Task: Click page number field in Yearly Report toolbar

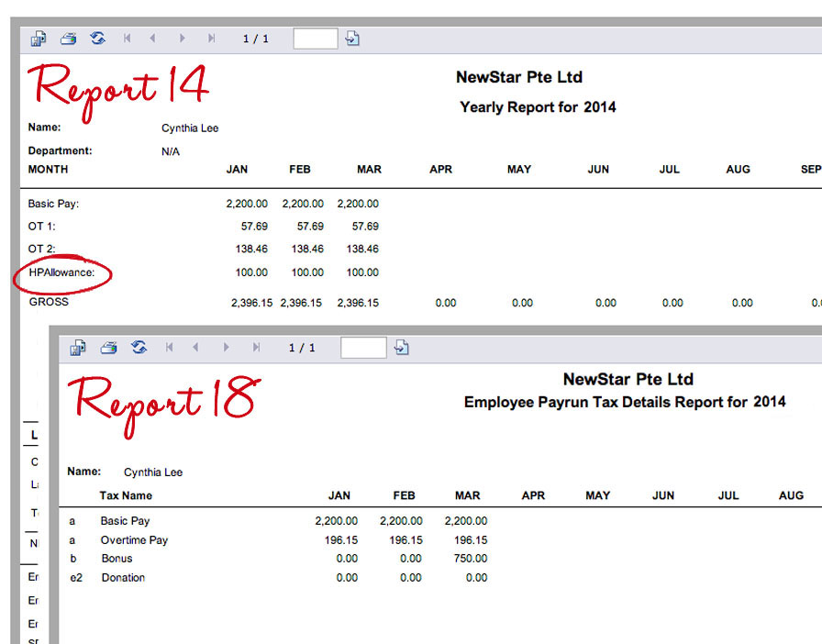Action: click(315, 39)
